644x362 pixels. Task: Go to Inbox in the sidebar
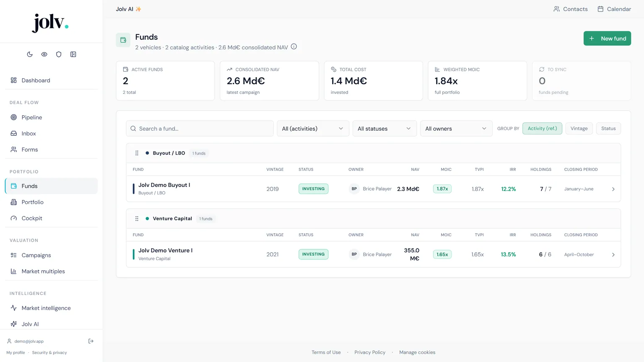(x=51, y=134)
